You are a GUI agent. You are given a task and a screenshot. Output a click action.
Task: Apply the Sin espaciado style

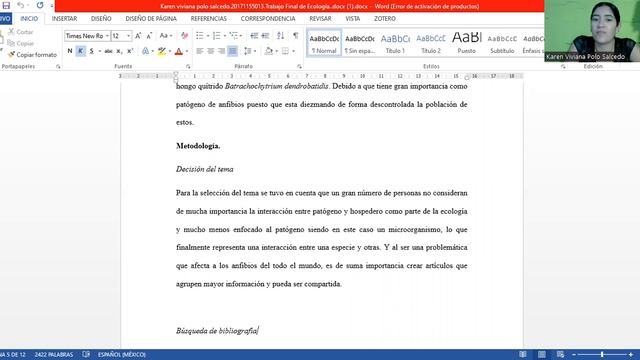pyautogui.click(x=360, y=43)
